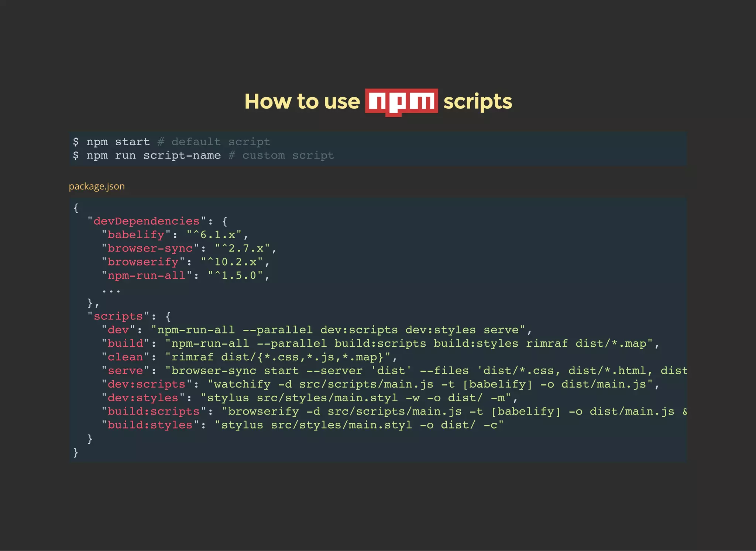Click the "dev" script key
756x551 pixels.
pyautogui.click(x=118, y=330)
